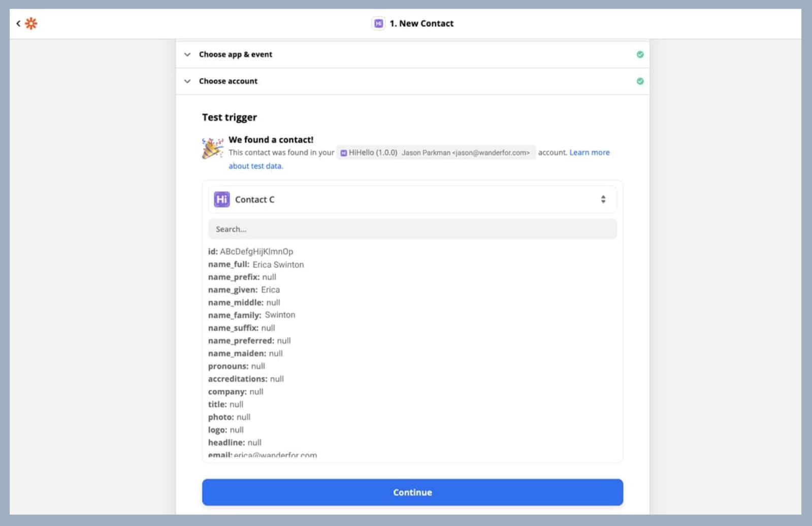Click the party popper celebration icon
Viewport: 812px width, 526px height.
[x=212, y=148]
